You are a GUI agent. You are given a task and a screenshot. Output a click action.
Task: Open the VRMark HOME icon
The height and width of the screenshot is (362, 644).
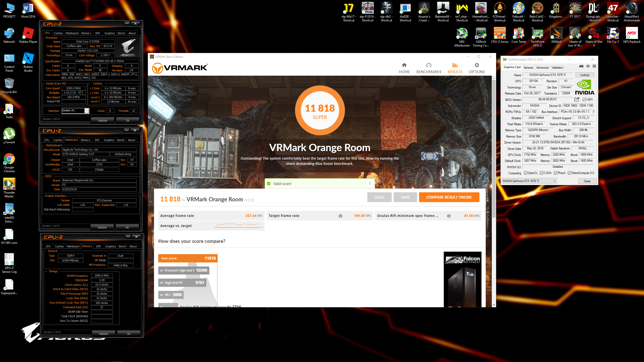coord(404,65)
